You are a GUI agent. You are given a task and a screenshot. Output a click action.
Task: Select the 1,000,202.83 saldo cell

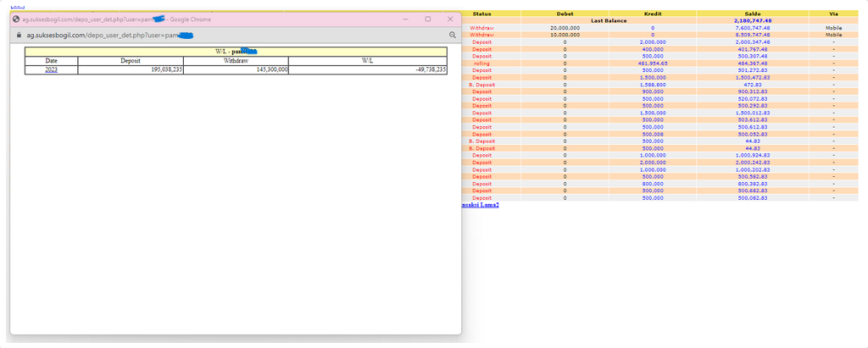point(753,170)
